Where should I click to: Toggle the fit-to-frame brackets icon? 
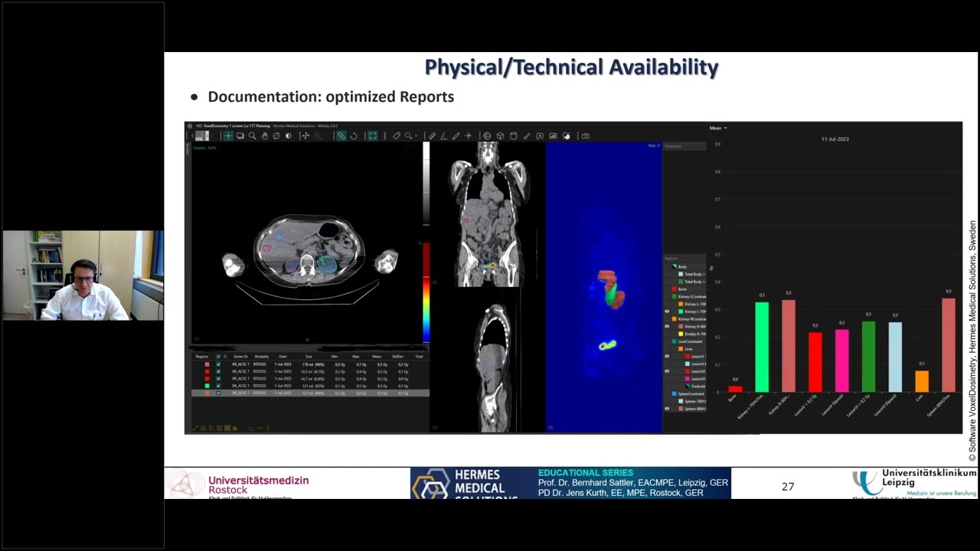click(x=372, y=135)
